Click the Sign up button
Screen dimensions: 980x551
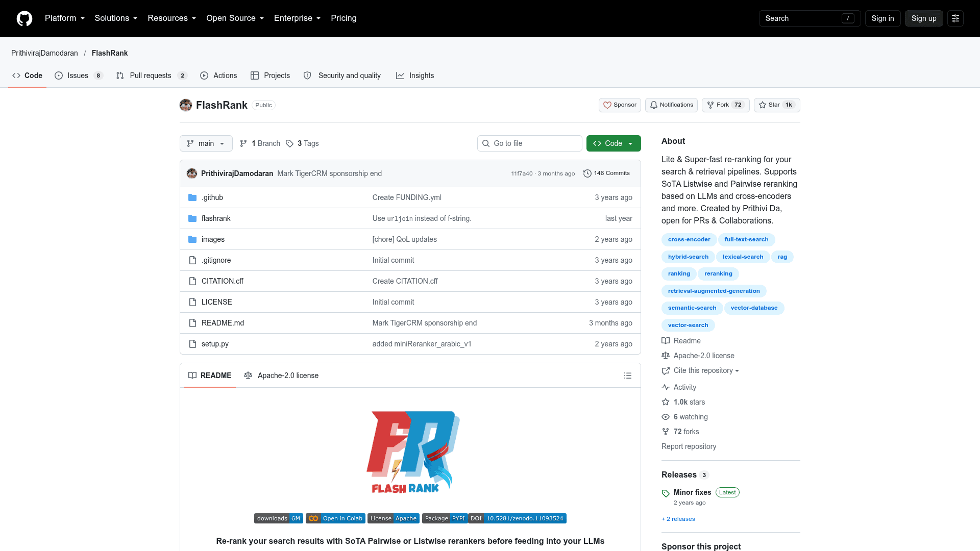[x=924, y=18]
